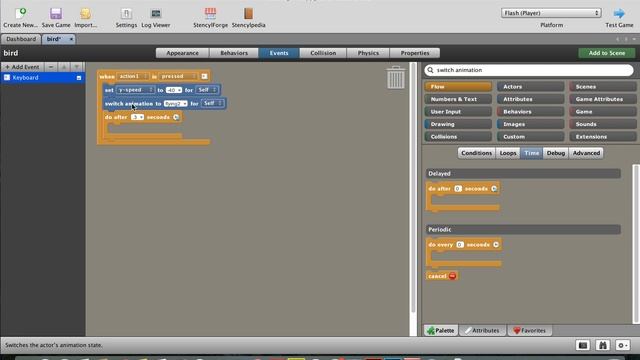
Task: Select the Numbers & Text category
Action: (458, 99)
